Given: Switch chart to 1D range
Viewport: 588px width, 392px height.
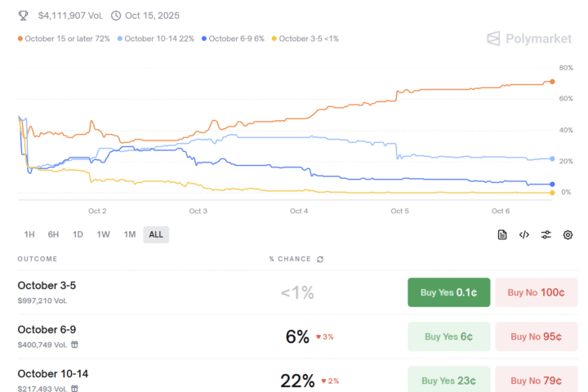Looking at the screenshot, I should pos(78,234).
